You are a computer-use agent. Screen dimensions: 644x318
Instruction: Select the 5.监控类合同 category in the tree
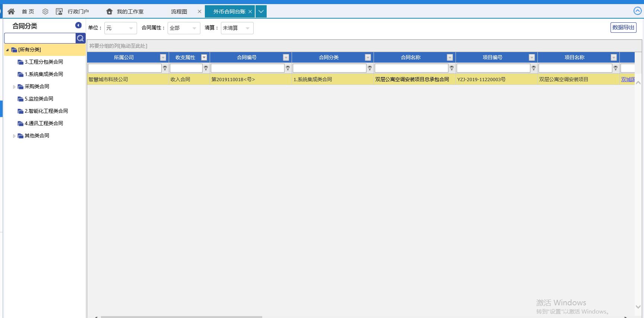pos(39,99)
